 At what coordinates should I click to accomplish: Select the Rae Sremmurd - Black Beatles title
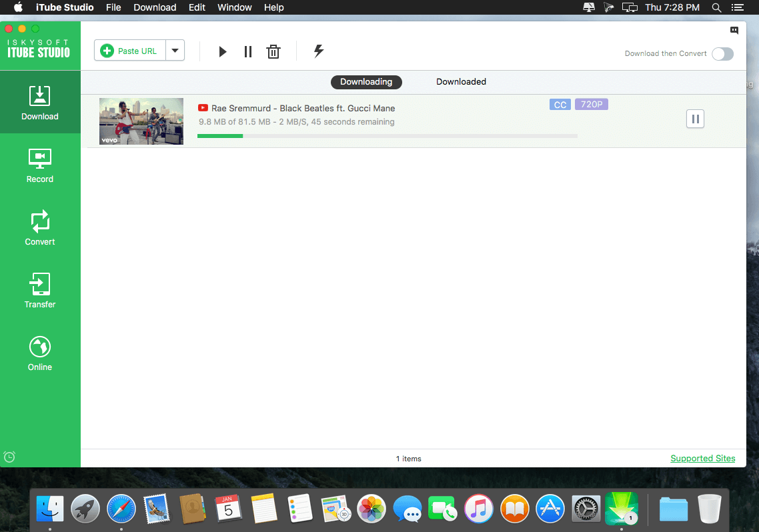click(x=303, y=109)
